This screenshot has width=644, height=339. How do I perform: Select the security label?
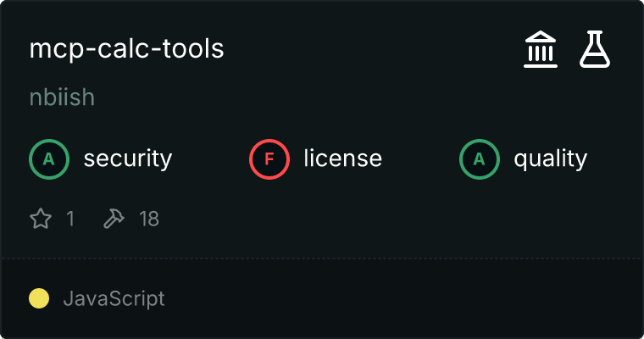click(x=127, y=158)
